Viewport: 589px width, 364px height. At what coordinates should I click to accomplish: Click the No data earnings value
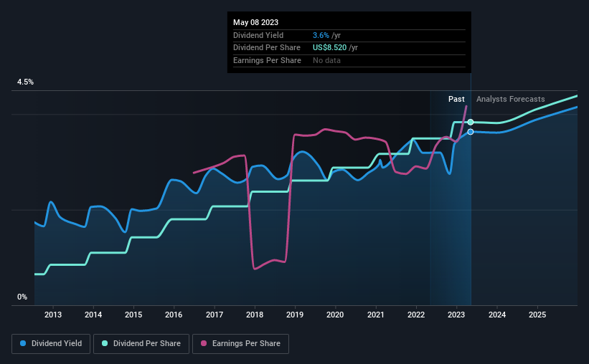pyautogui.click(x=327, y=60)
